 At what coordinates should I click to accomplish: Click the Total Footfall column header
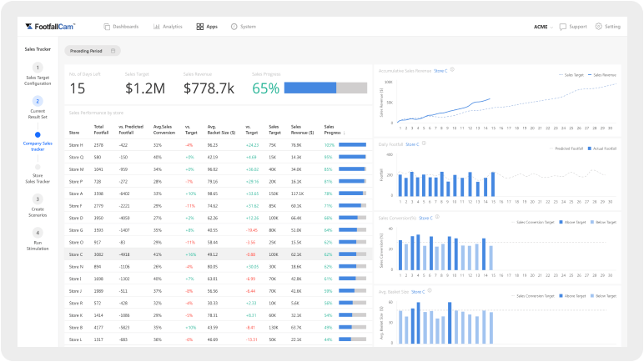(101, 130)
